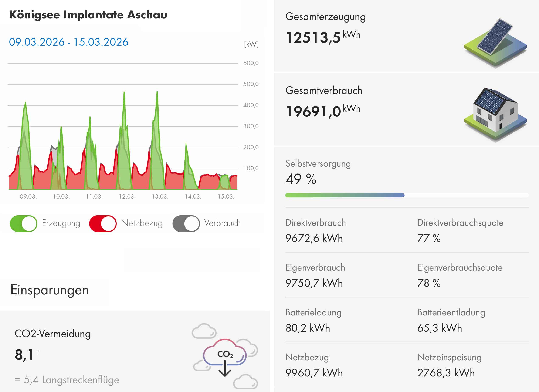The width and height of the screenshot is (539, 392).
Task: Toggle the green Erzeugung switch
Action: coord(24,223)
